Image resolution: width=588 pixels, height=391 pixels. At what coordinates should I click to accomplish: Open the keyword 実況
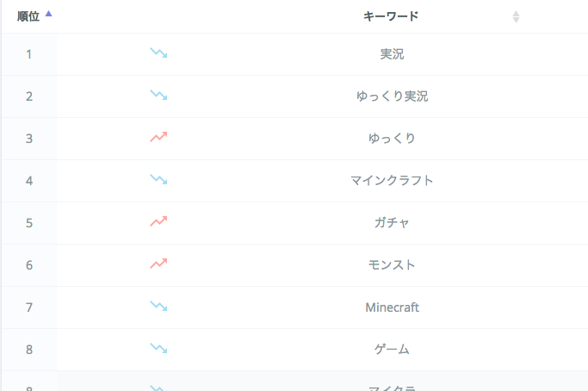click(x=392, y=54)
